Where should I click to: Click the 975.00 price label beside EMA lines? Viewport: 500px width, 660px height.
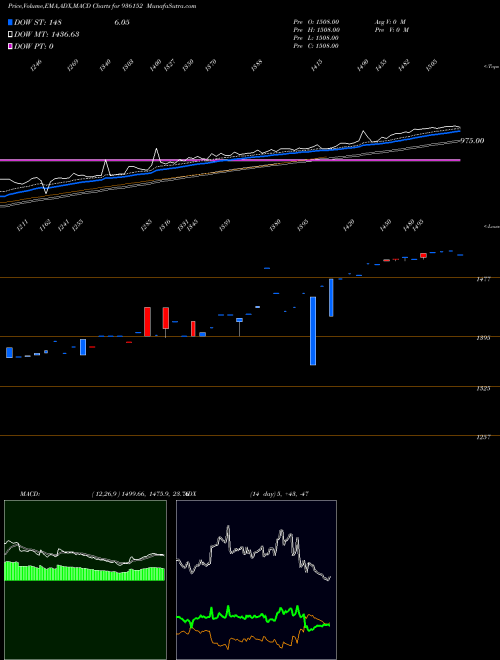pos(472,141)
